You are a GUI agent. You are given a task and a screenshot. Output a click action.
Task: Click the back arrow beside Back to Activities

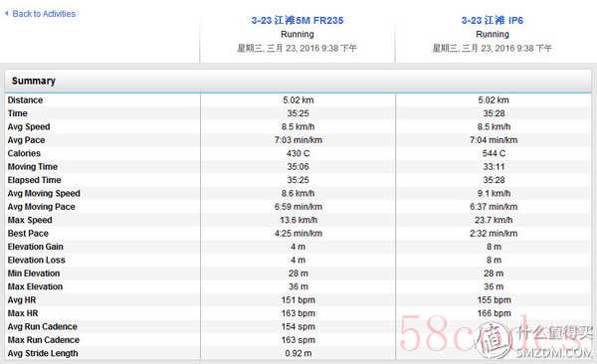click(7, 13)
